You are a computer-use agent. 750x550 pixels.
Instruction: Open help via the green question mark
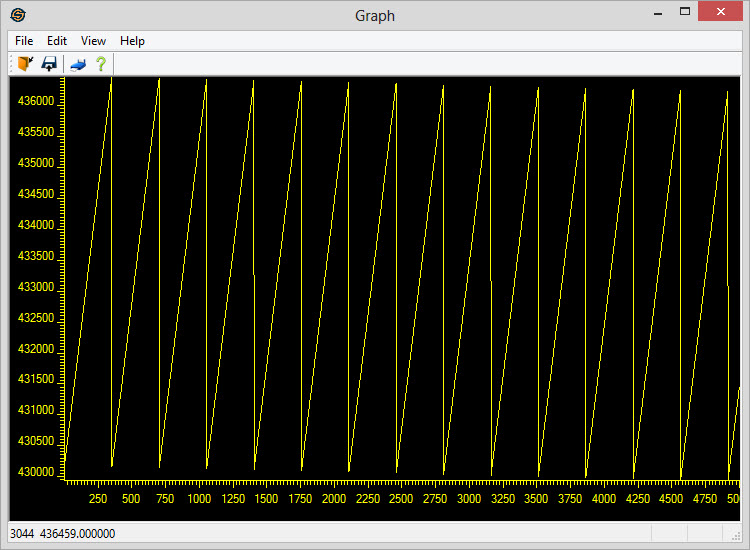tap(100, 64)
